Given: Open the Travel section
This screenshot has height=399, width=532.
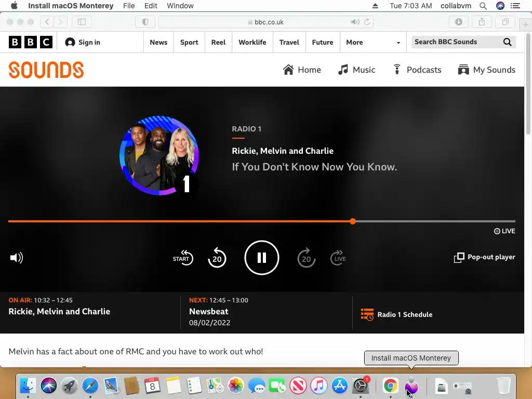Looking at the screenshot, I should (289, 42).
